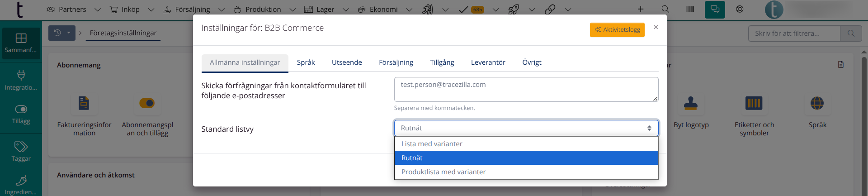
Task: Open Ingredienser in the sidebar
Action: tap(21, 185)
